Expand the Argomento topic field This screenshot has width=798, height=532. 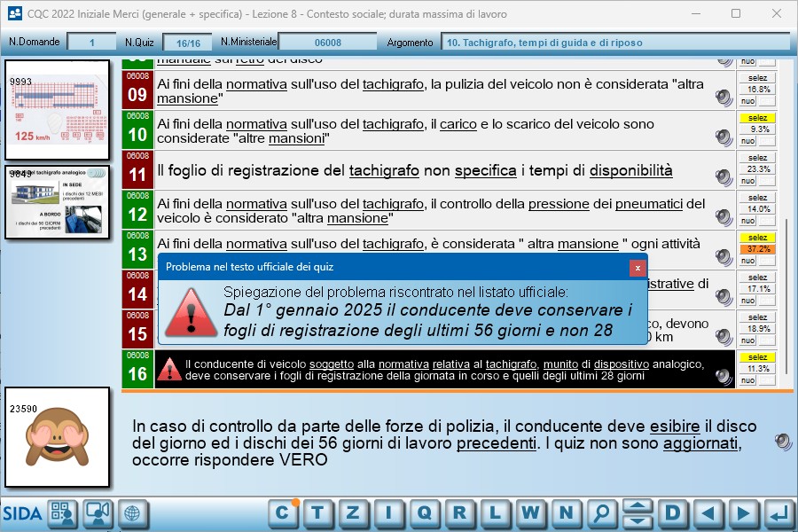615,42
